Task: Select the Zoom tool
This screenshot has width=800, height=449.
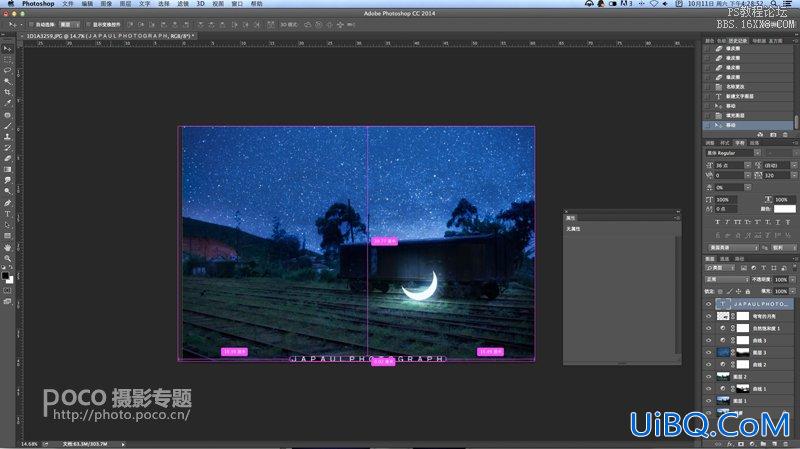Action: coord(7,258)
